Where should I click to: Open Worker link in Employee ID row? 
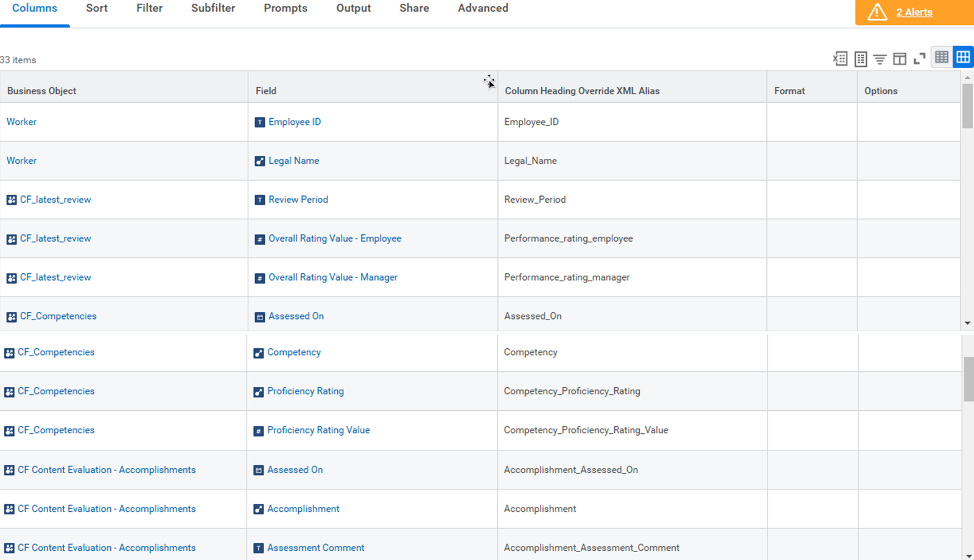(x=21, y=122)
